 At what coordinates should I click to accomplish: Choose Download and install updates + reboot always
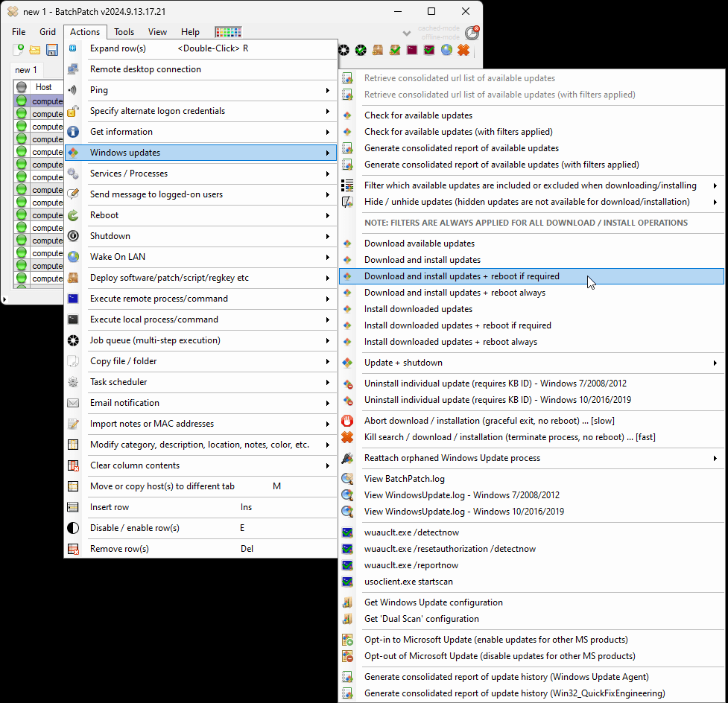(x=455, y=293)
